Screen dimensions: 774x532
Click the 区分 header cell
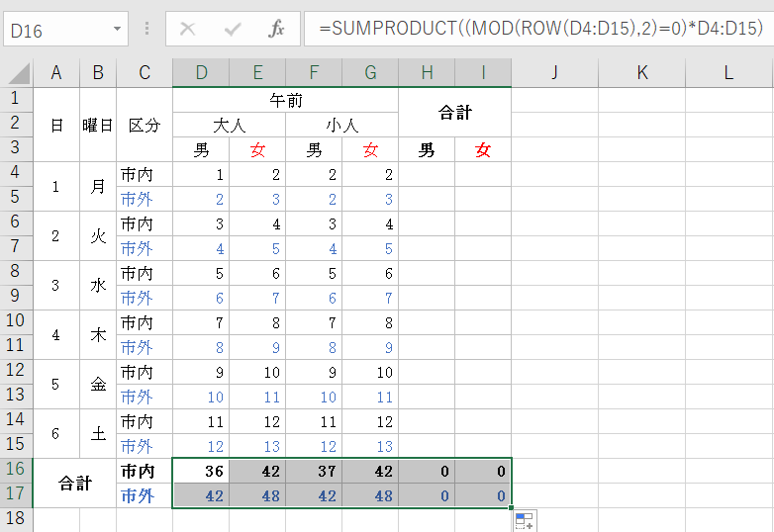click(x=145, y=125)
